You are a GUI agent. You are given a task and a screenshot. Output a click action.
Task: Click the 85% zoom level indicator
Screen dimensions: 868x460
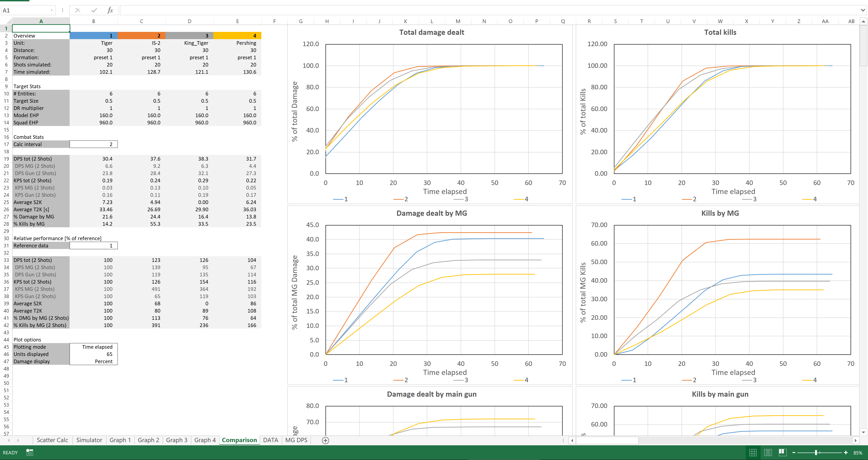pos(858,453)
